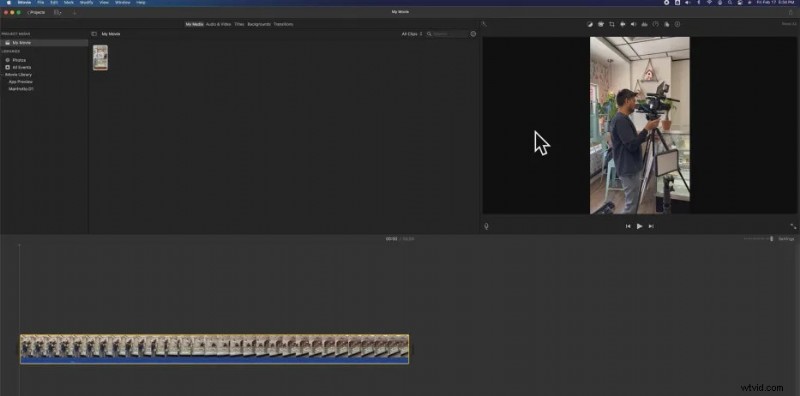Image resolution: width=800 pixels, height=396 pixels.
Task: Toggle the sidebar list view icon
Action: 94,34
